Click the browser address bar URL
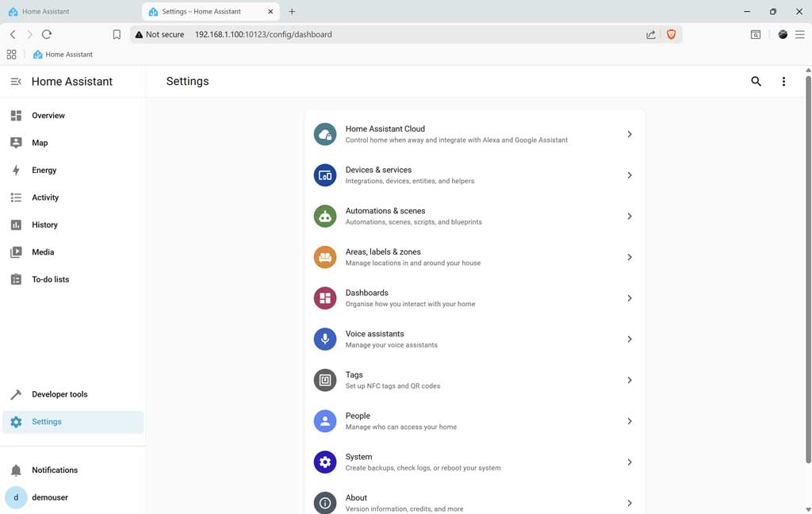 (x=263, y=34)
